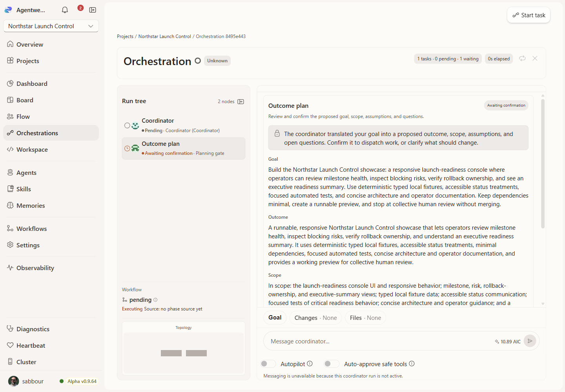565x392 pixels.
Task: Click the pending workflow label
Action: 140,300
